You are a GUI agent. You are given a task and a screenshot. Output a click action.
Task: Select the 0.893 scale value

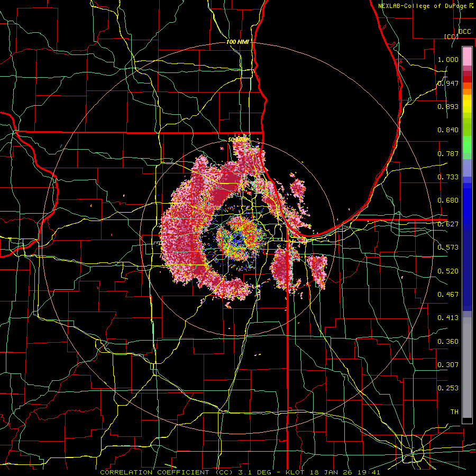pyautogui.click(x=448, y=106)
